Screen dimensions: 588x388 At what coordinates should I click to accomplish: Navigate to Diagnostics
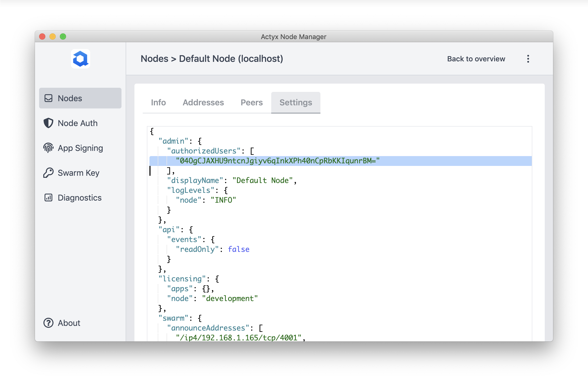80,197
